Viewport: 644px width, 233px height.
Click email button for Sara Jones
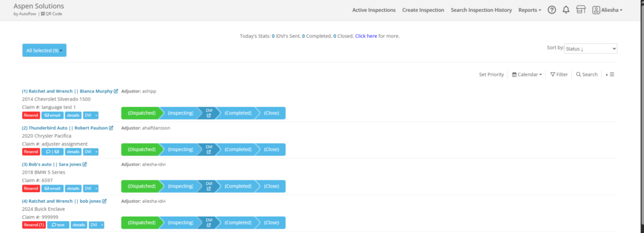[53, 188]
